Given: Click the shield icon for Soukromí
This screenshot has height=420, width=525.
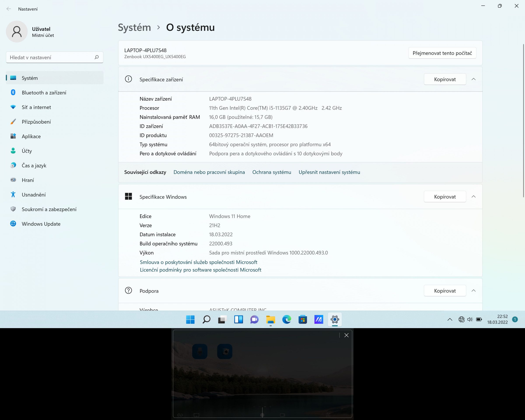Looking at the screenshot, I should 13,209.
